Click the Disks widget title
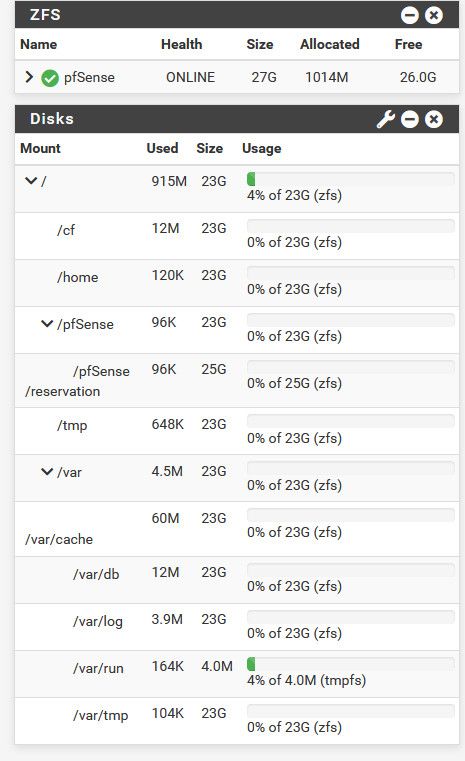465x761 pixels. (51, 119)
